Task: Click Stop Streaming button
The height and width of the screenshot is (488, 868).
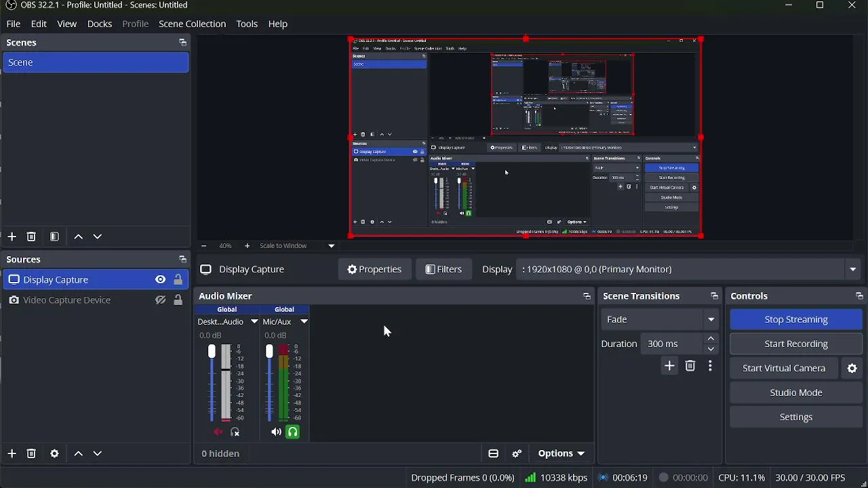Action: tap(796, 319)
